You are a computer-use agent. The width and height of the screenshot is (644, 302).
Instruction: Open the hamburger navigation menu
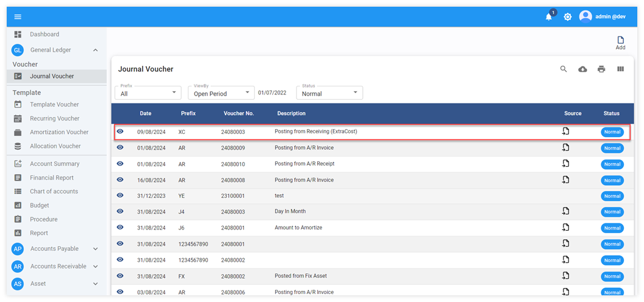coord(18,16)
